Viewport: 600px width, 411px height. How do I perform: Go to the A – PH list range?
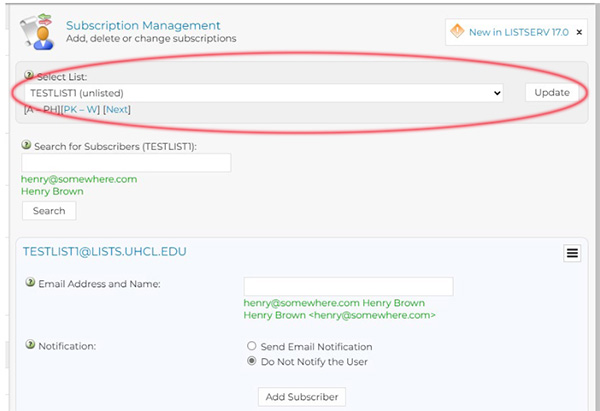click(42, 109)
